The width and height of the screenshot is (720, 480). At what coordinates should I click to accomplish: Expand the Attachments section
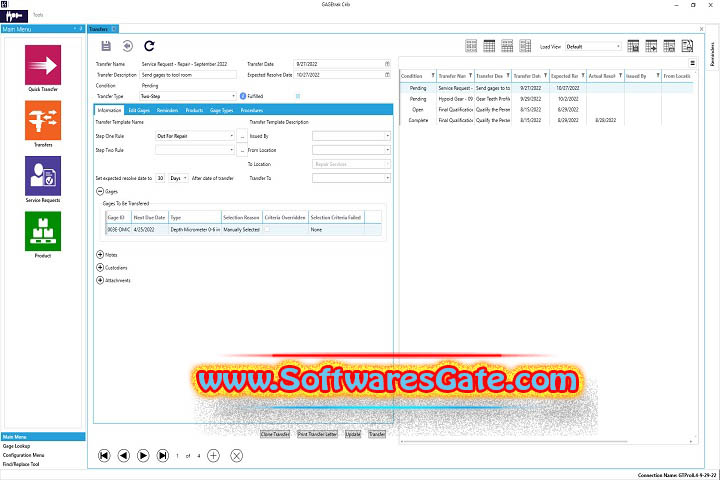(100, 280)
